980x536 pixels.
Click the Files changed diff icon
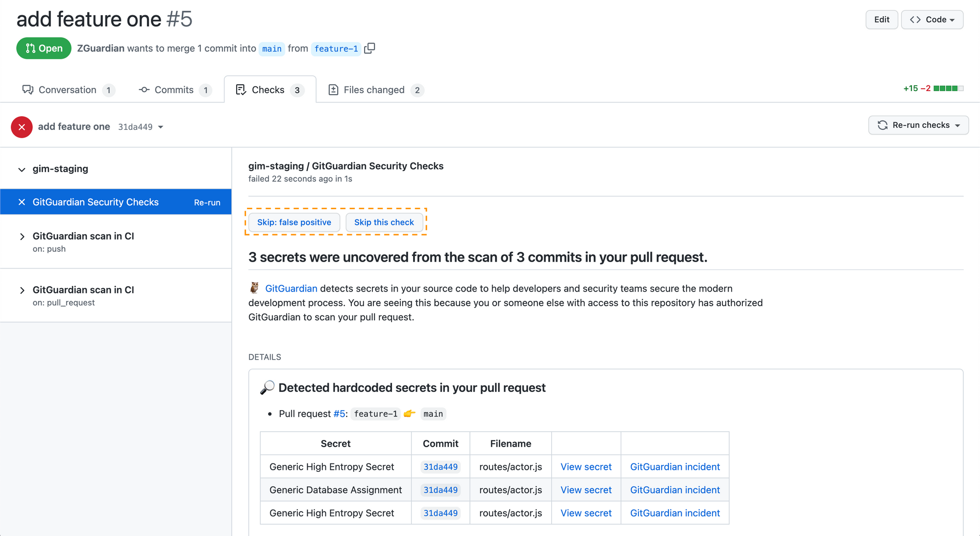pyautogui.click(x=334, y=90)
